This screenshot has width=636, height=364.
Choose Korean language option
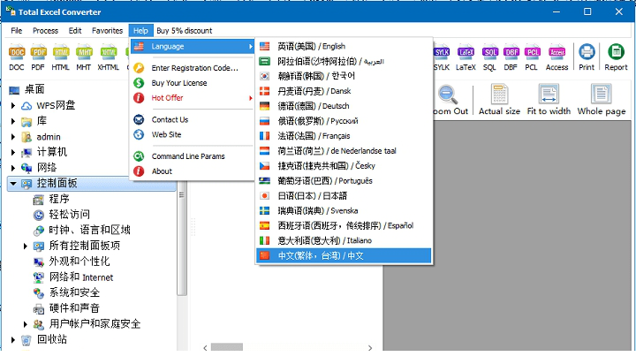[x=344, y=76]
